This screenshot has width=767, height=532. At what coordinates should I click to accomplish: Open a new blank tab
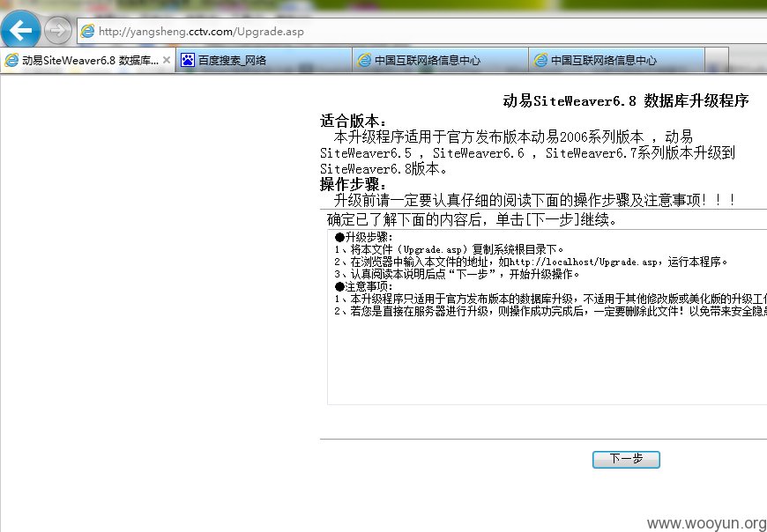tap(717, 60)
